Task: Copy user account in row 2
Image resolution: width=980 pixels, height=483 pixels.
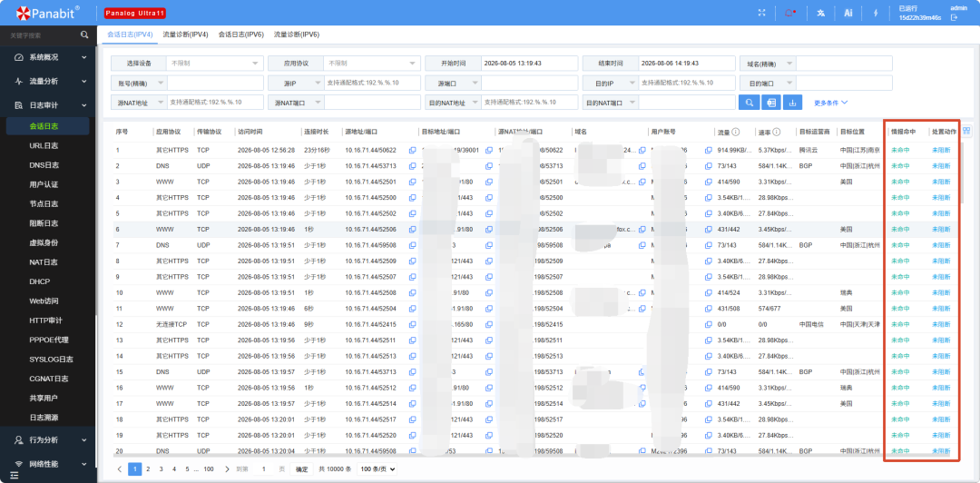Action: point(708,166)
